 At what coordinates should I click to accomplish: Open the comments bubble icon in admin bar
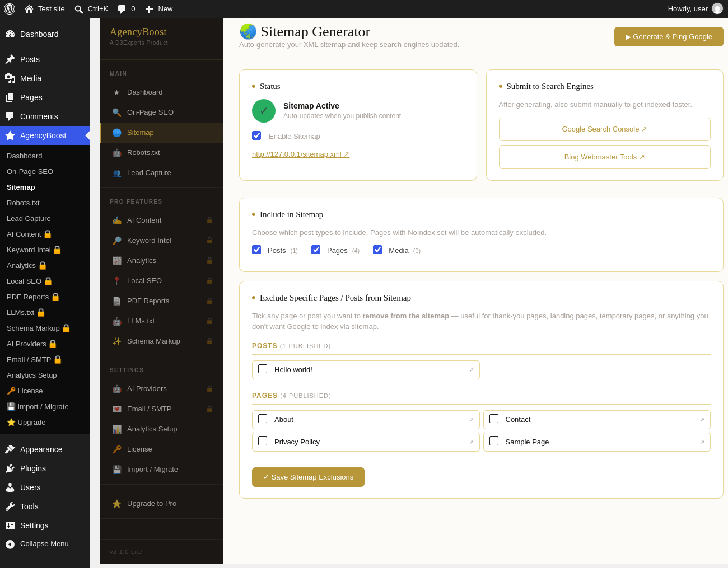[122, 9]
